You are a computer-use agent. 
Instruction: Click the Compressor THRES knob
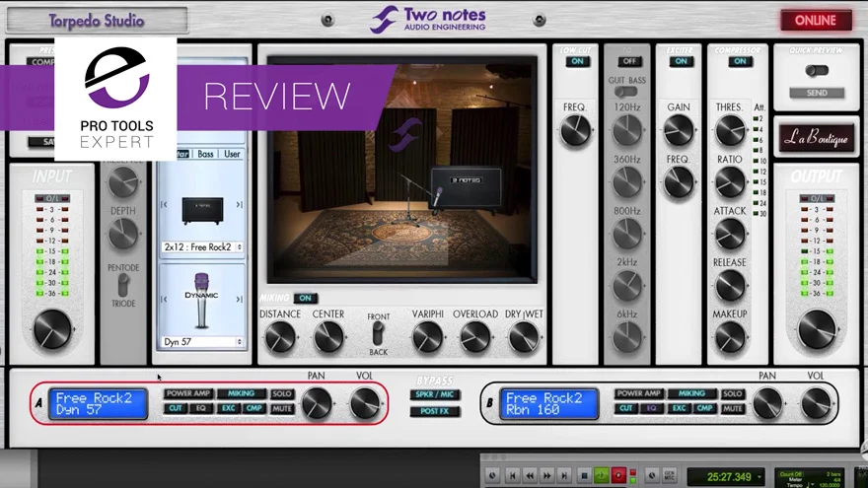(x=730, y=131)
